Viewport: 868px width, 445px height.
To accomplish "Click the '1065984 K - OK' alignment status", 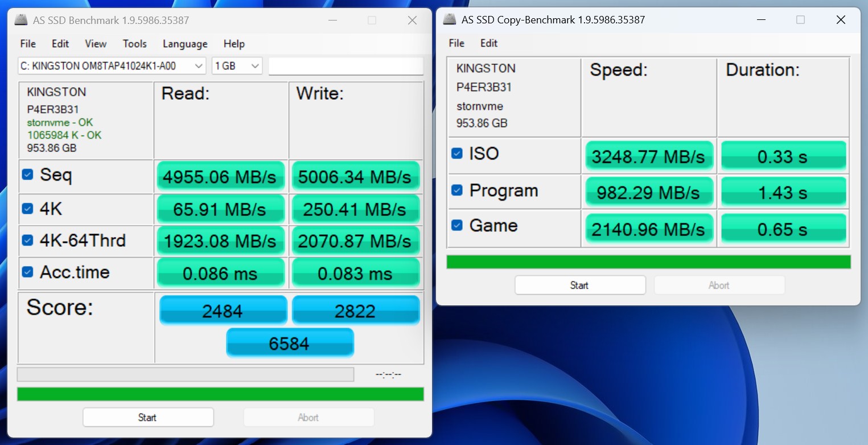I will [x=64, y=135].
